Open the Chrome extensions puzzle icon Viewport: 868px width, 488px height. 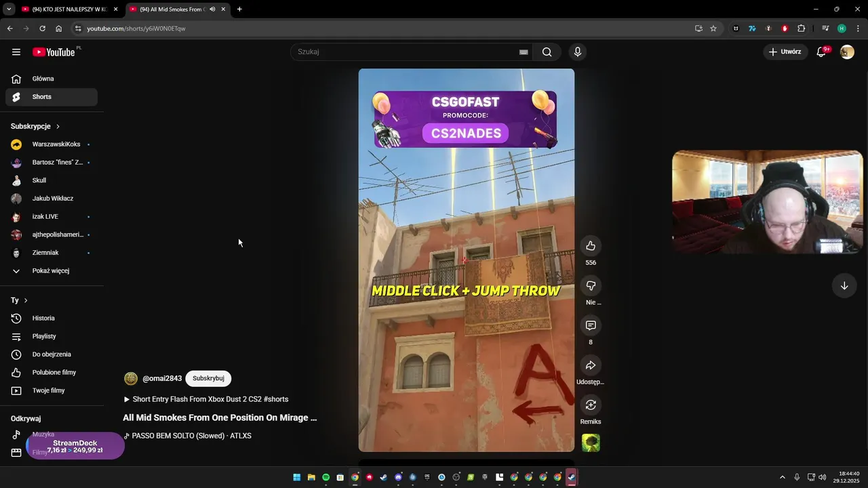tap(802, 28)
